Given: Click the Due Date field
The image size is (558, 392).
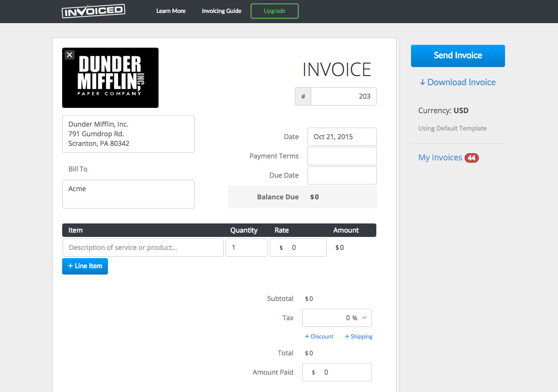Looking at the screenshot, I should (x=342, y=175).
